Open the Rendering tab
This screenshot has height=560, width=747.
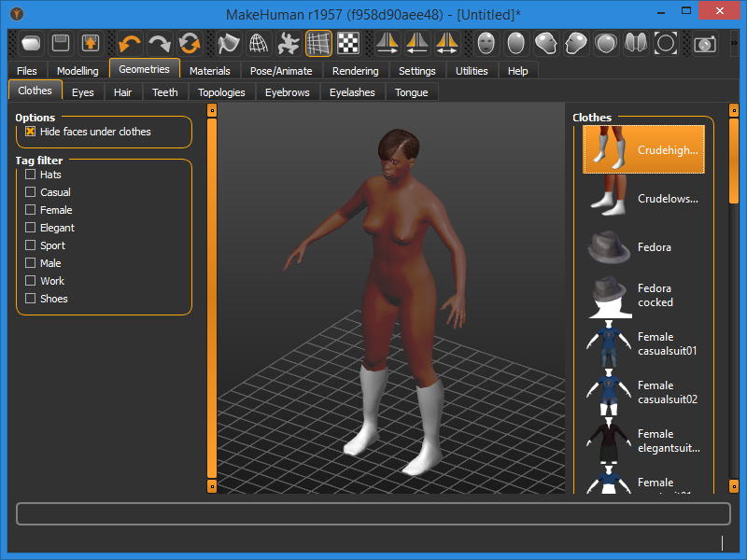(x=356, y=71)
